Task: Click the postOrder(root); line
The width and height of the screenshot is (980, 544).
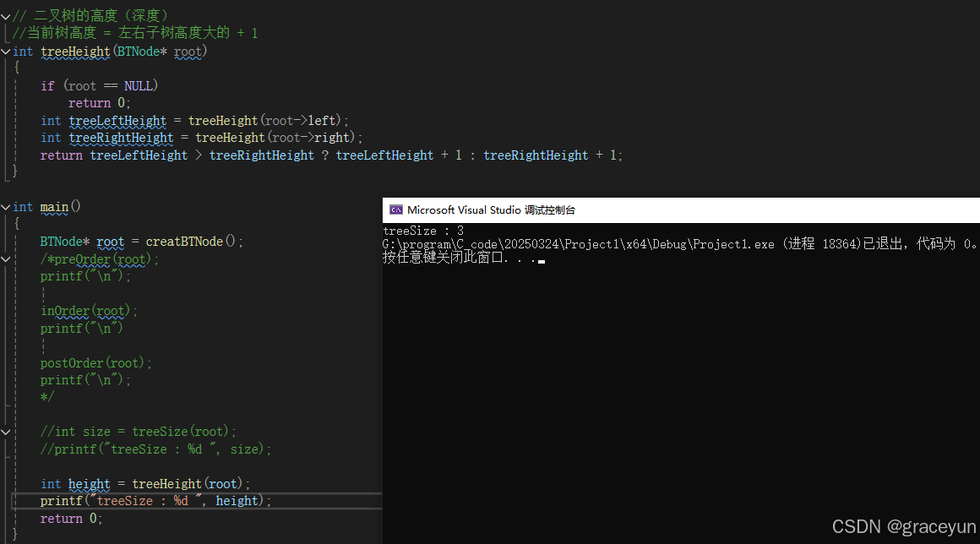Action: pos(95,363)
